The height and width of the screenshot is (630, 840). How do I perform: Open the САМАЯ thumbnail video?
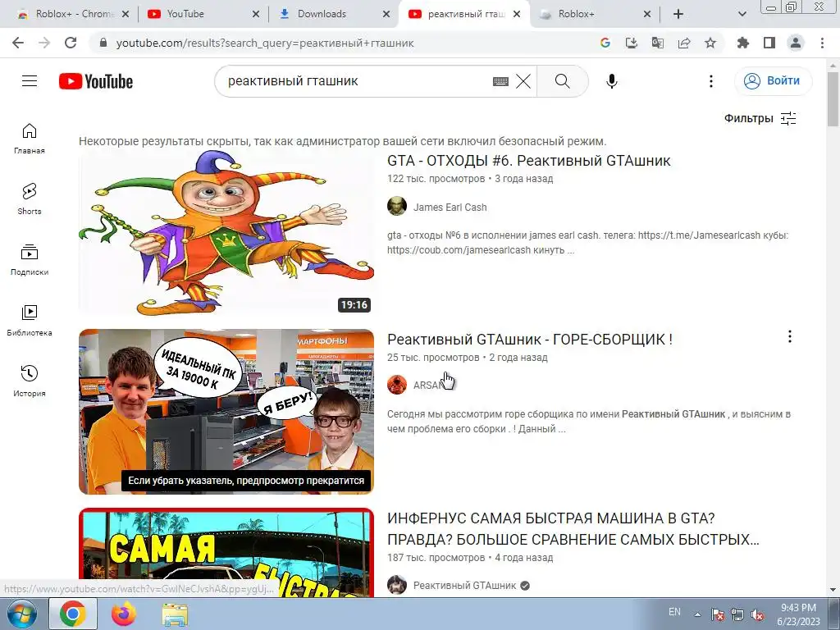(226, 553)
